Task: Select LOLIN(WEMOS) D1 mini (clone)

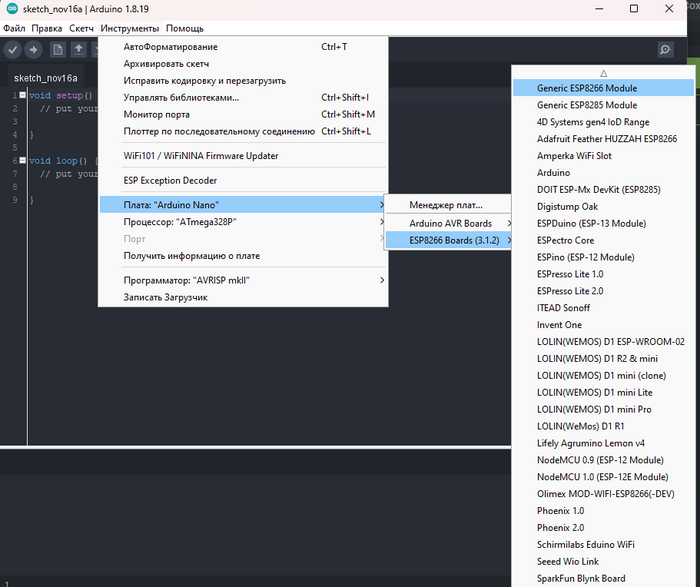Action: pyautogui.click(x=604, y=375)
